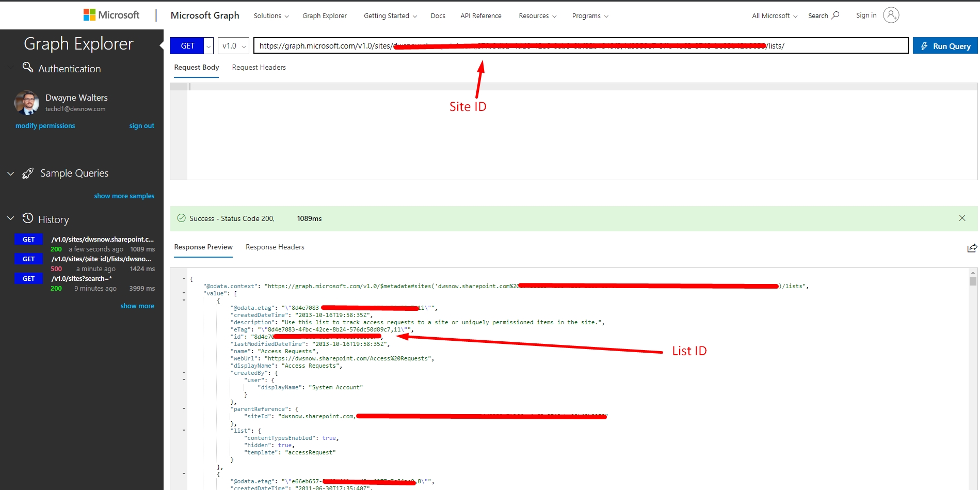
Task: Collapse the root JSON object fold arrow
Action: pyautogui.click(x=184, y=279)
